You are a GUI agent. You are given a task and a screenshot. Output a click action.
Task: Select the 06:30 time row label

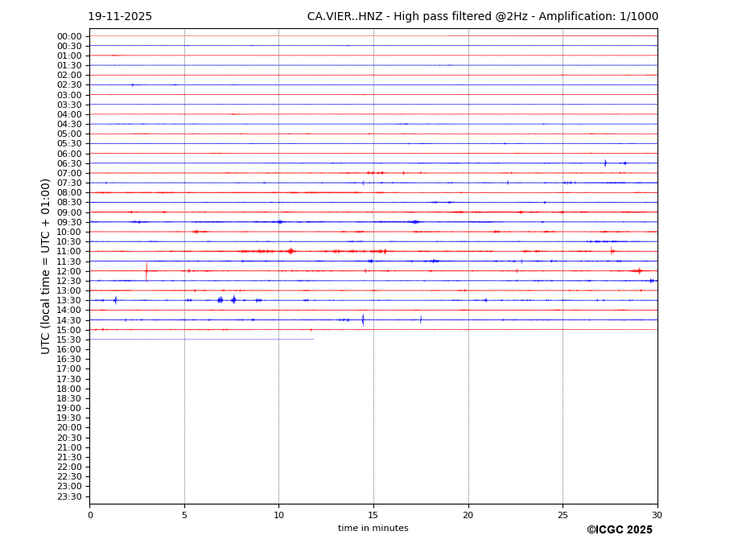coord(69,163)
